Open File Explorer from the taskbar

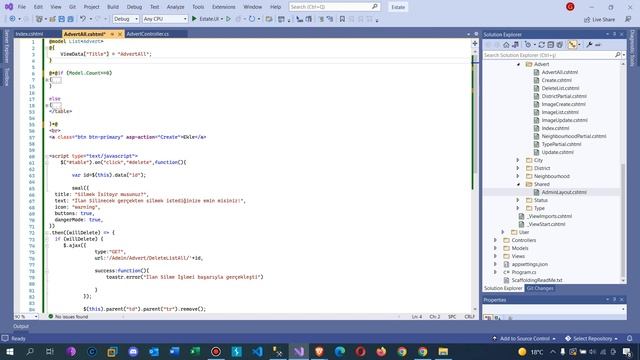click(443, 351)
